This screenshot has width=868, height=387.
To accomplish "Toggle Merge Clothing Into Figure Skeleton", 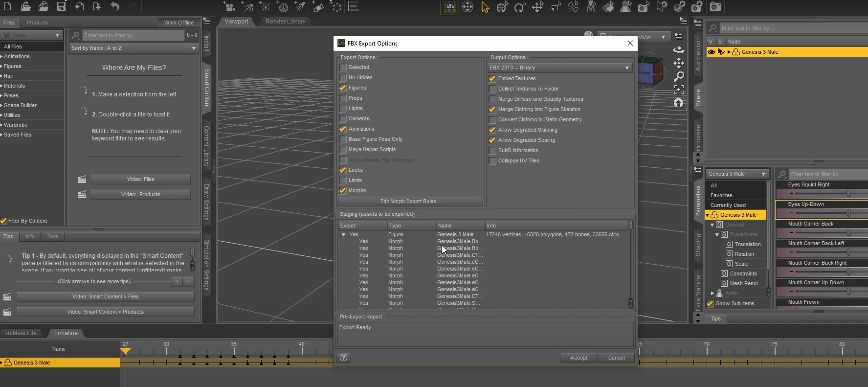I will (x=492, y=110).
